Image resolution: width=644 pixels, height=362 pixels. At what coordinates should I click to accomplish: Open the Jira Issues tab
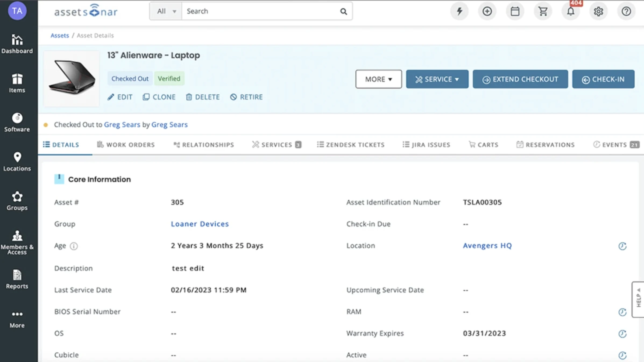pyautogui.click(x=426, y=145)
